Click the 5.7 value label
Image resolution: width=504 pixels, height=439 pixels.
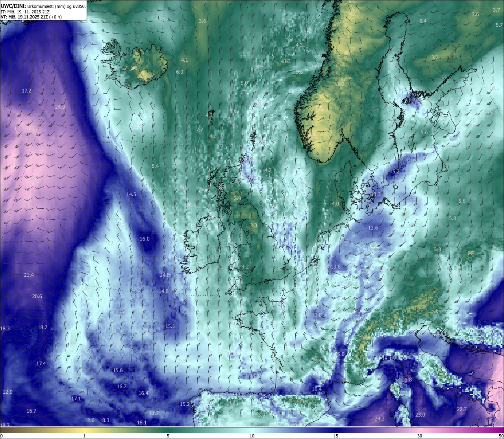coord(499,25)
